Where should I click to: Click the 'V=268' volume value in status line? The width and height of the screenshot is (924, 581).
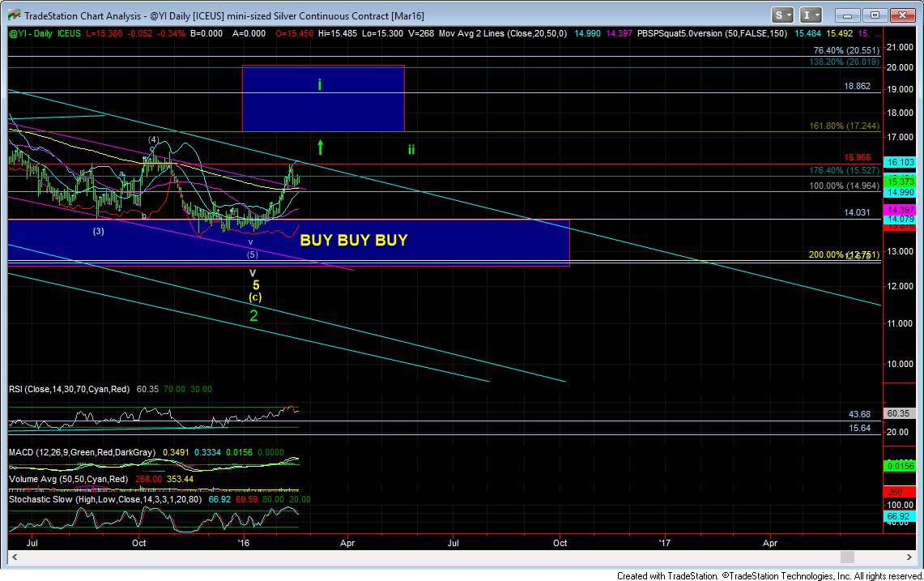point(420,33)
